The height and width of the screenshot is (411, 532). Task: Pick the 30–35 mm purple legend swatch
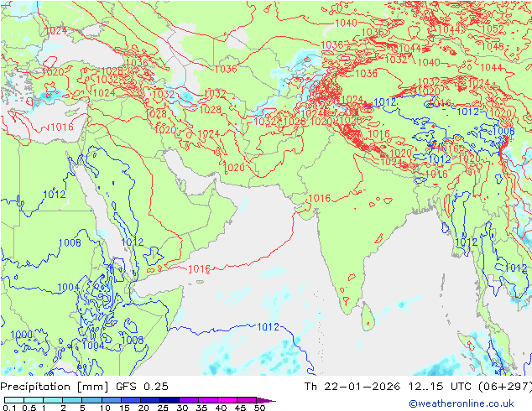point(188,400)
